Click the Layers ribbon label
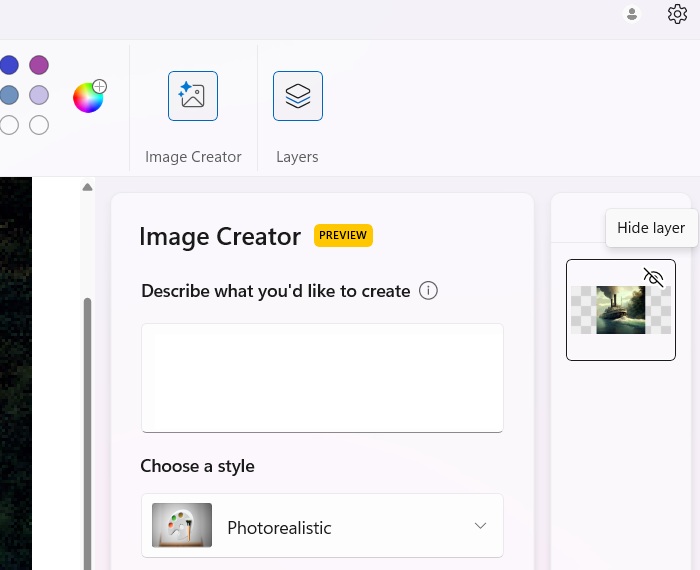Screen dimensions: 700x570 (x=297, y=157)
